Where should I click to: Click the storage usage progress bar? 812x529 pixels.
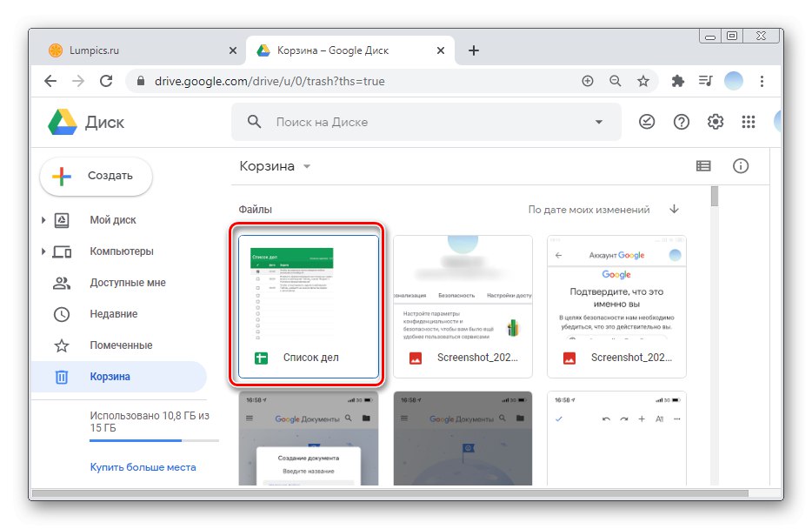155,440
